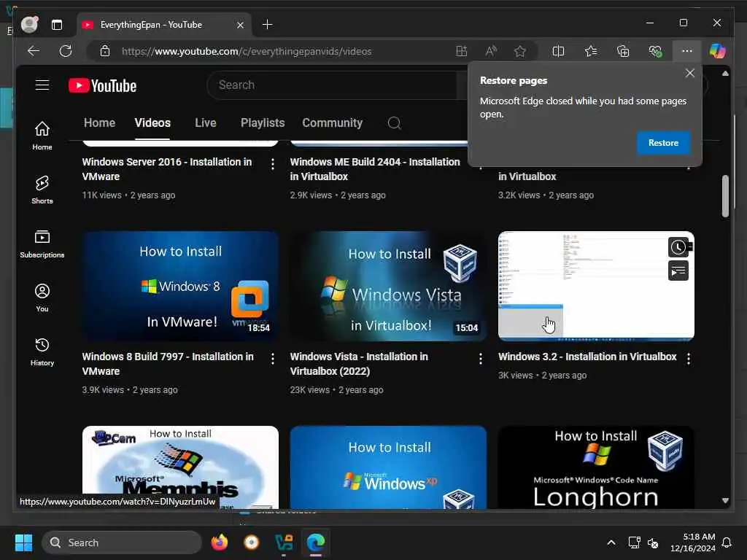Open options for Windows 8 Build 7997 video
Viewport: 747px width, 560px height.
pos(273,359)
